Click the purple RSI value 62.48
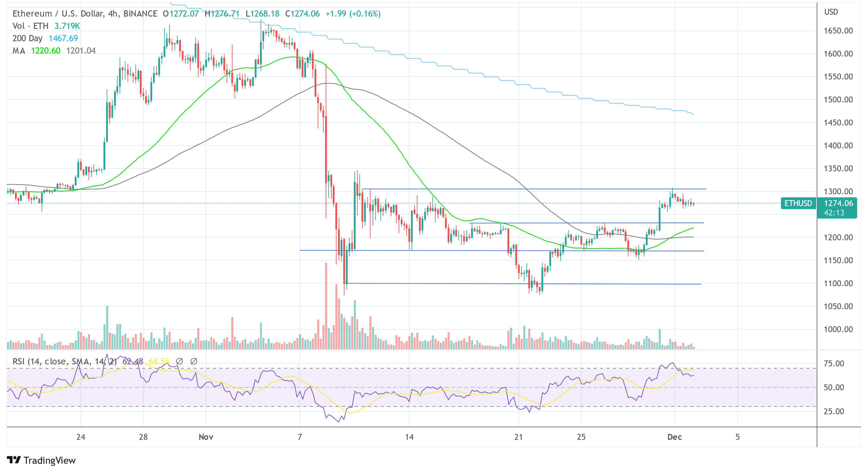The image size is (868, 473). 133,361
